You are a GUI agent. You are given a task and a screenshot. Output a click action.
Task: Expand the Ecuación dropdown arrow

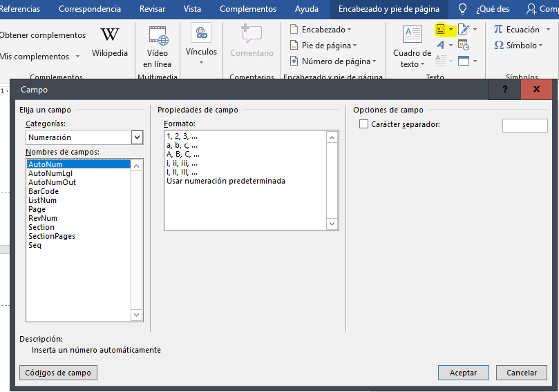tap(548, 30)
